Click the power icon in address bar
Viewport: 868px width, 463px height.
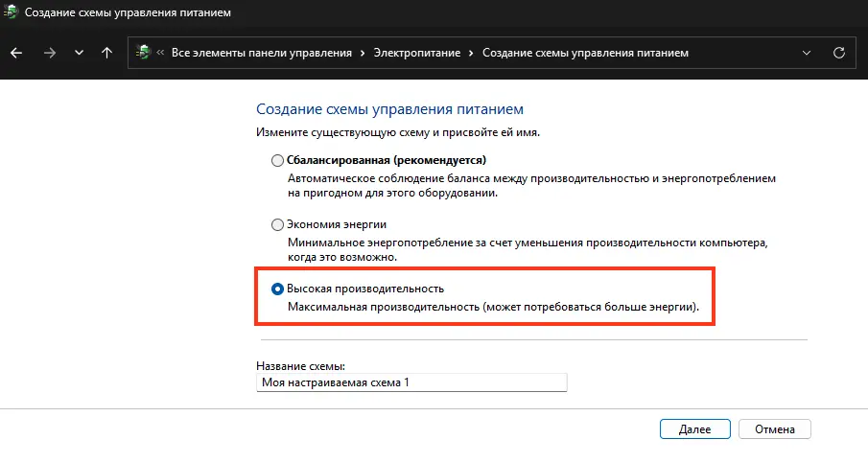click(x=144, y=53)
